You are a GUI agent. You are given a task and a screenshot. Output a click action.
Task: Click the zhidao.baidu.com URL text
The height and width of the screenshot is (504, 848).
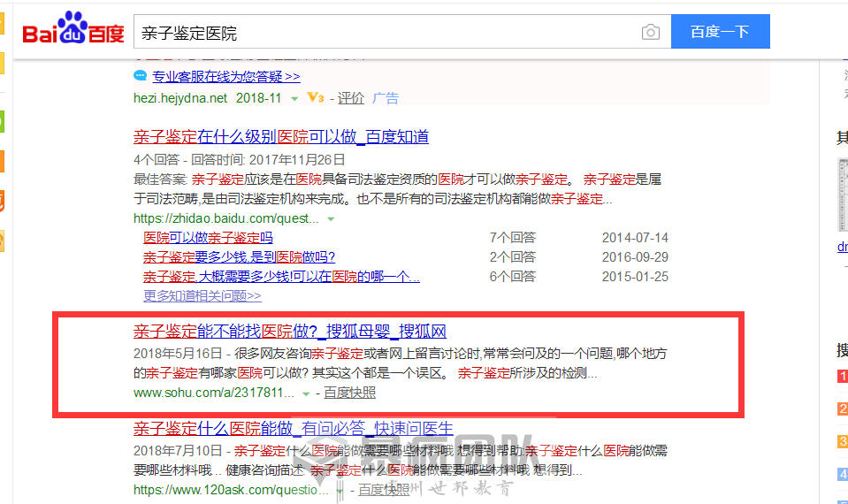click(226, 218)
